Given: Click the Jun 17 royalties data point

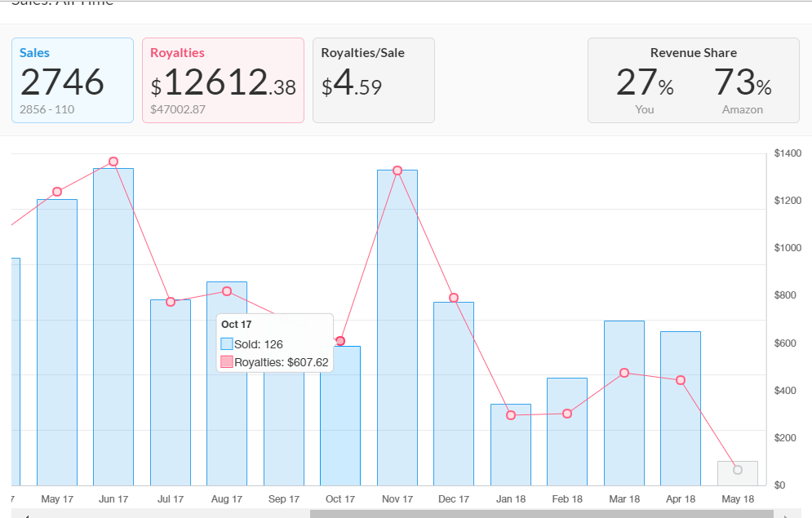Looking at the screenshot, I should [113, 162].
